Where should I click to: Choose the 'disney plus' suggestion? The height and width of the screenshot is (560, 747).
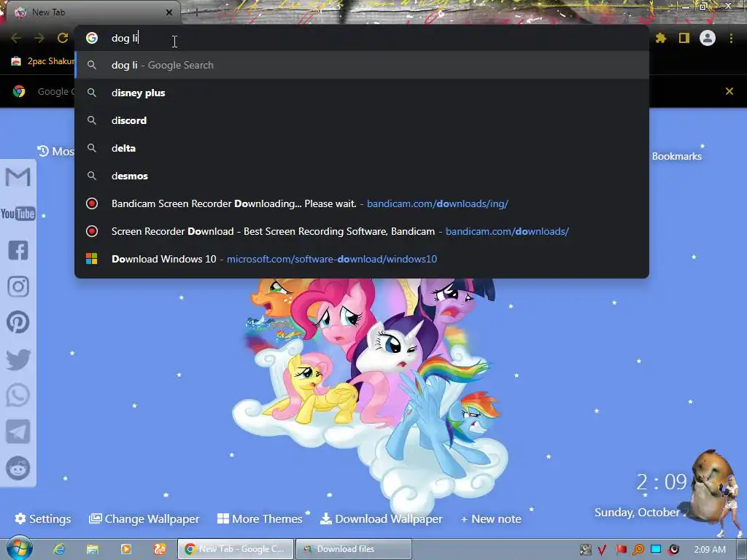(x=362, y=93)
